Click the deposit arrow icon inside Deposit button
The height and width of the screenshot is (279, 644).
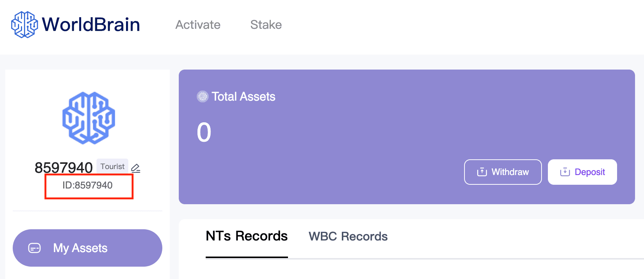565,172
